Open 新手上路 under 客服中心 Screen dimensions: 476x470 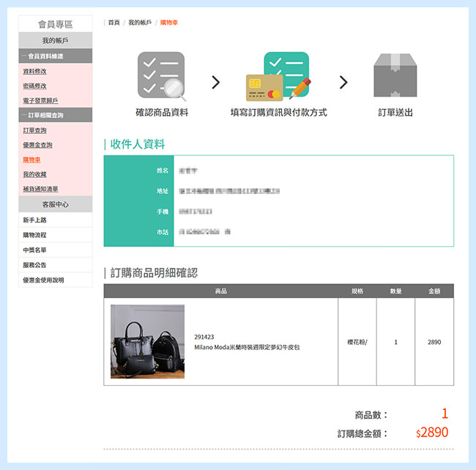[34, 220]
